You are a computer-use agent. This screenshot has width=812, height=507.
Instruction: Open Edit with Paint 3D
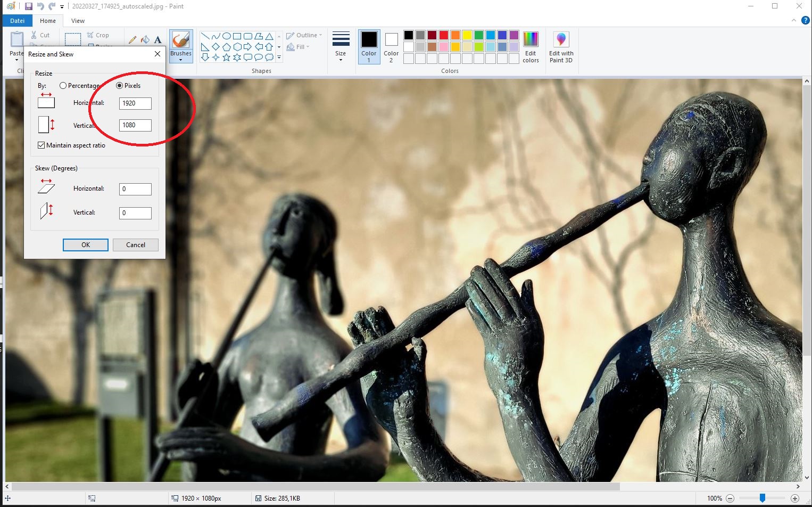[x=561, y=47]
